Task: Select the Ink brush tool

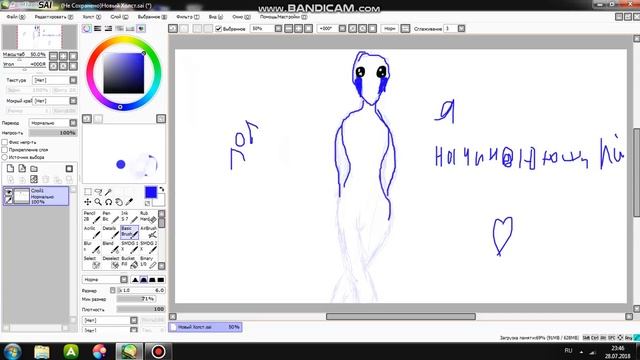Action: 129,217
